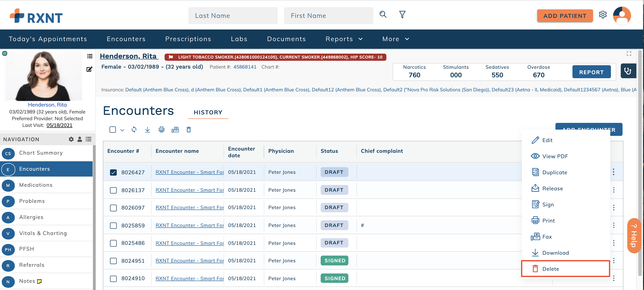
Task: Open row options for encounter 8026097
Action: point(614,207)
